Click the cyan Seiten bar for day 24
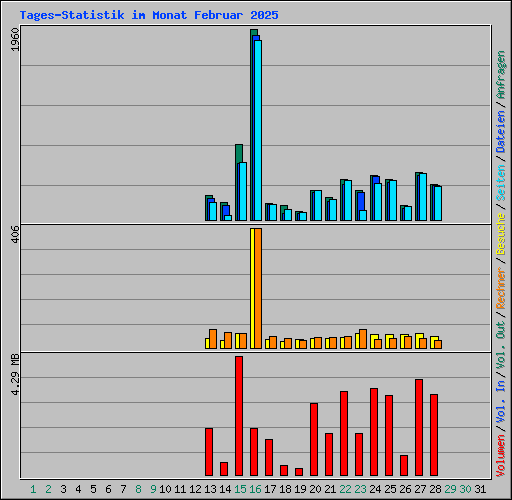Image resolution: width=512 pixels, height=500 pixels. (378, 202)
